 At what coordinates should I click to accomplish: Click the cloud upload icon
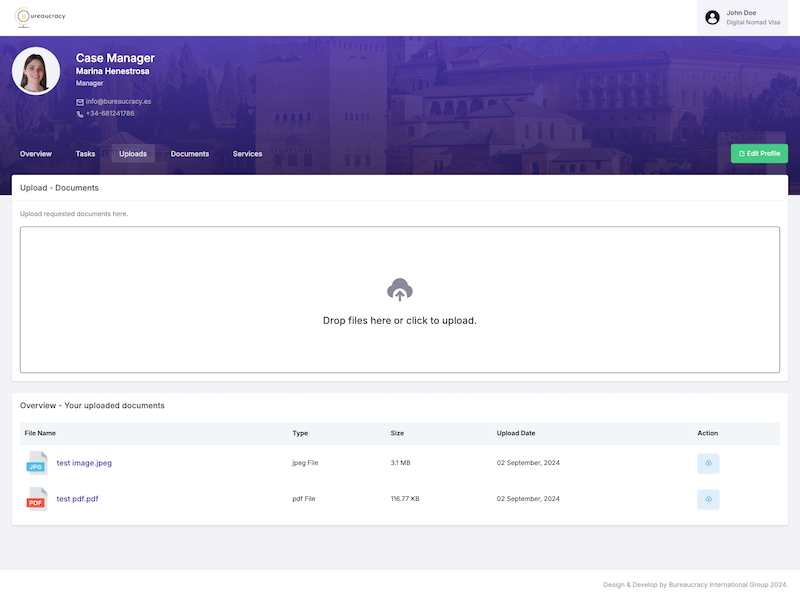[x=400, y=290]
